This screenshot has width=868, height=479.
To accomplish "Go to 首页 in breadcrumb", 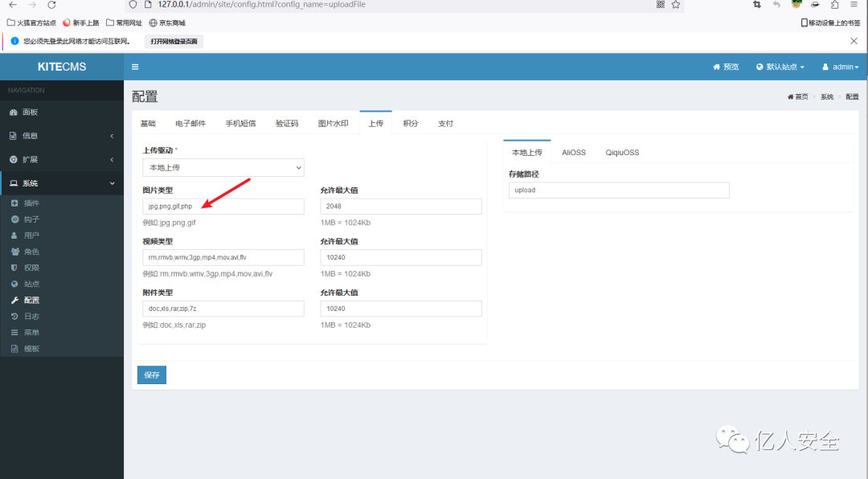I will [x=798, y=97].
